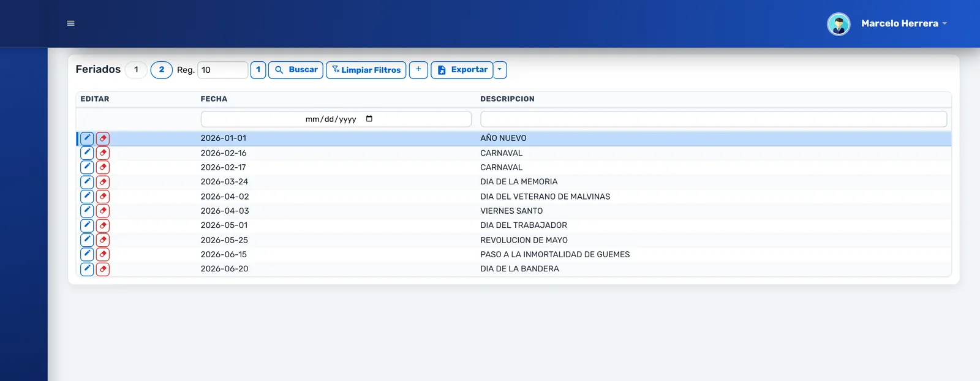Edit the 2026-02-16 CARNAVAL entry
The height and width of the screenshot is (381, 980).
pyautogui.click(x=87, y=153)
